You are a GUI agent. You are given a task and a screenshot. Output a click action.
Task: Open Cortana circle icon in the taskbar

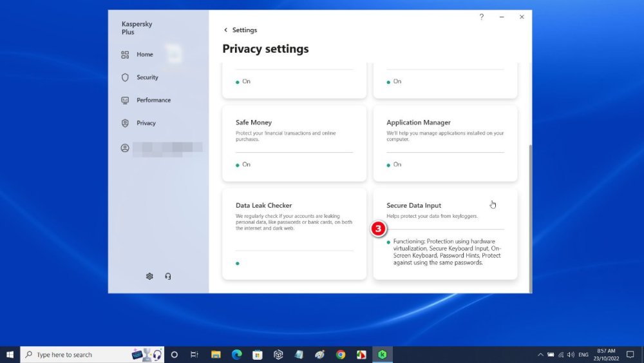point(174,355)
